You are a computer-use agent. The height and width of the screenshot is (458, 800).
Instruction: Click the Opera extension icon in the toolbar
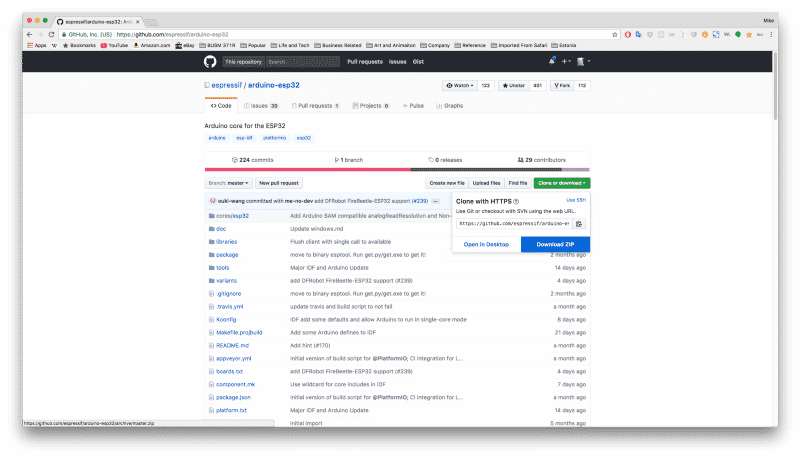pos(628,35)
